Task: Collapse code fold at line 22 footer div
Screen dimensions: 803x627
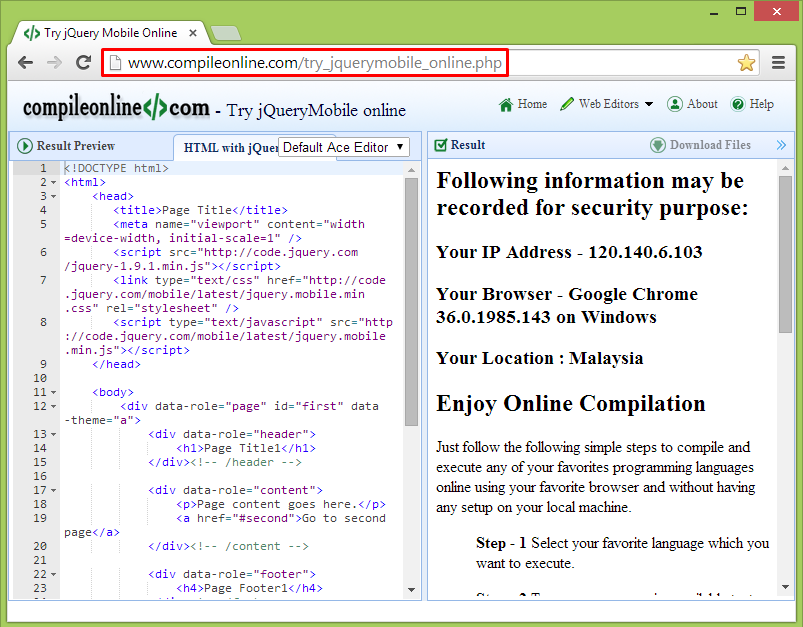Action: (x=53, y=575)
